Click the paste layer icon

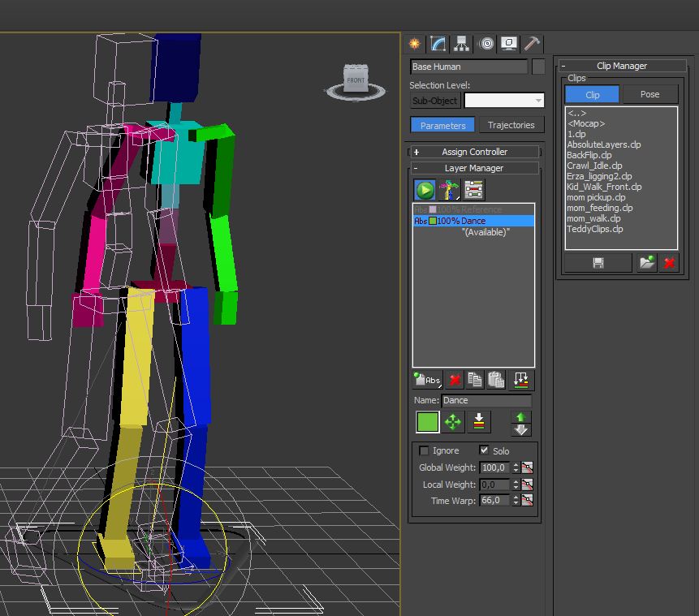(x=496, y=379)
